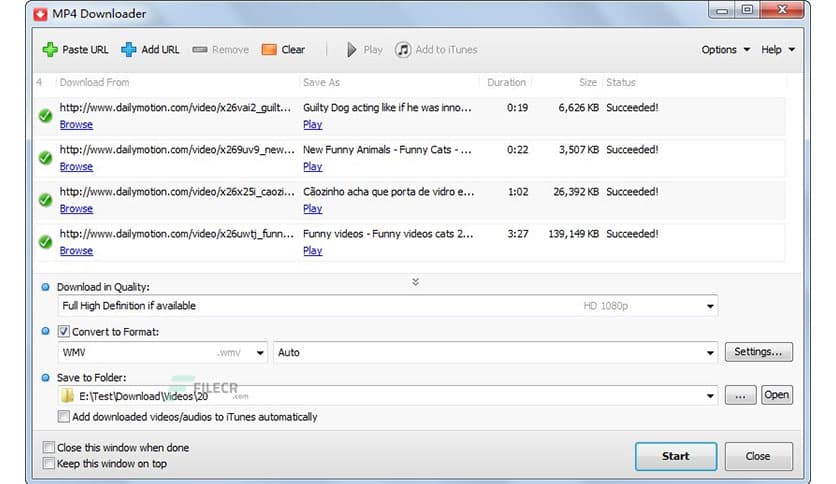Viewport: 836px width, 484px height.
Task: Click Browse link under x269uv9_new URL
Action: click(x=76, y=166)
